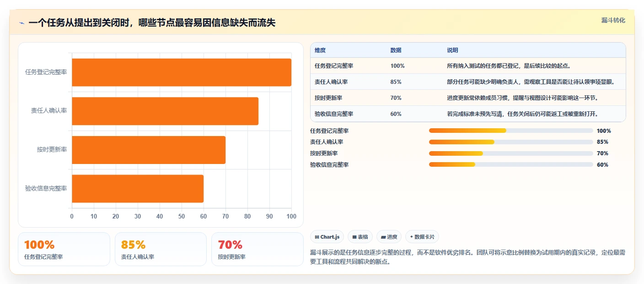Click the 任务登记完整率 chart axis label
The width and height of the screenshot is (644, 284).
tap(46, 72)
